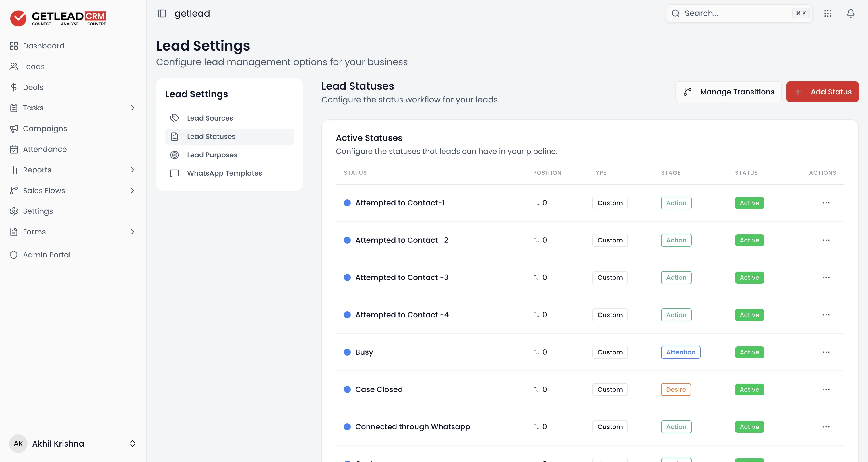The image size is (868, 462).
Task: Click the GetLead CRM logo
Action: [x=58, y=18]
